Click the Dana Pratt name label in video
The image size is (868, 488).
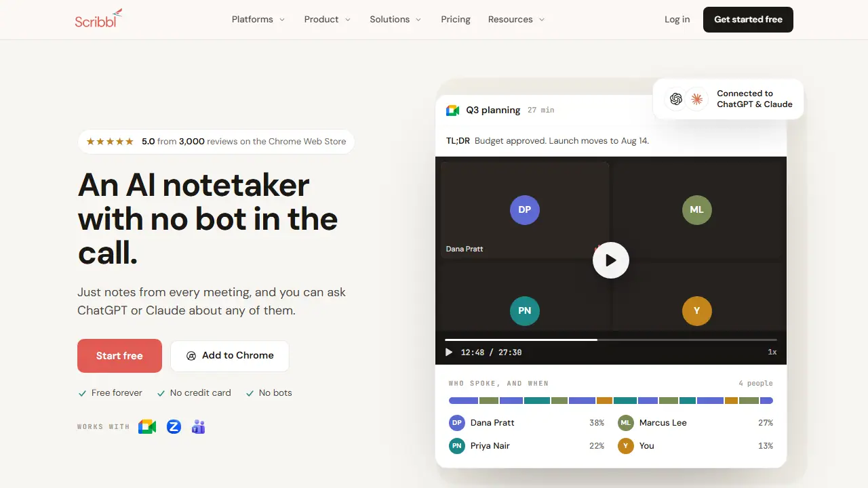point(465,249)
